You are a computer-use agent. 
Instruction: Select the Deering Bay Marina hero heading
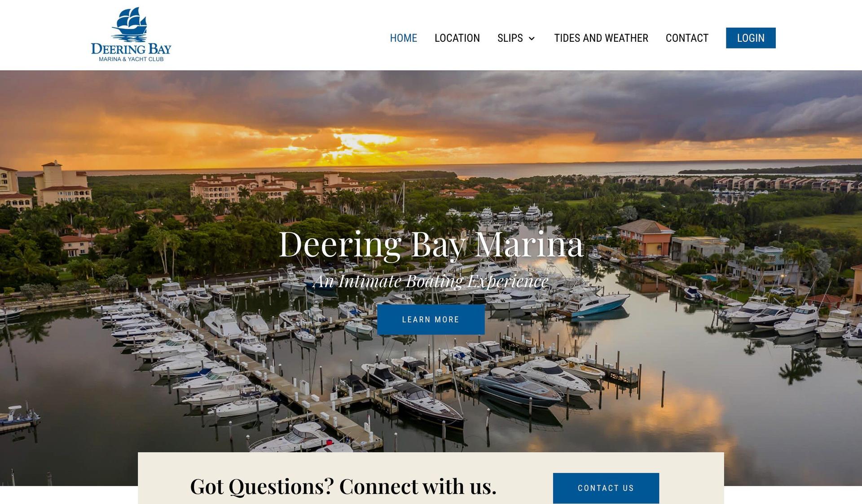pyautogui.click(x=431, y=245)
